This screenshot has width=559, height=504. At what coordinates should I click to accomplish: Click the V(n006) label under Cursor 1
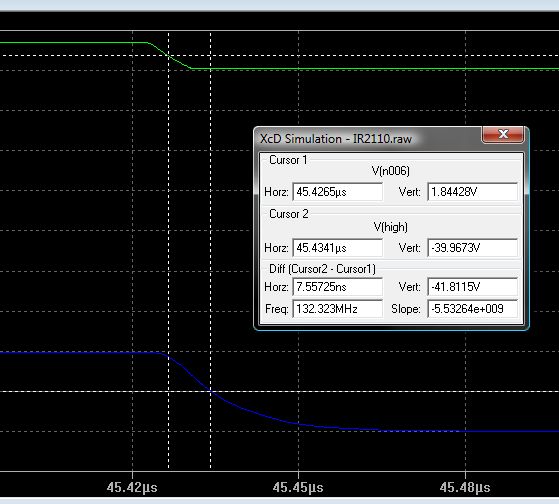(x=391, y=171)
